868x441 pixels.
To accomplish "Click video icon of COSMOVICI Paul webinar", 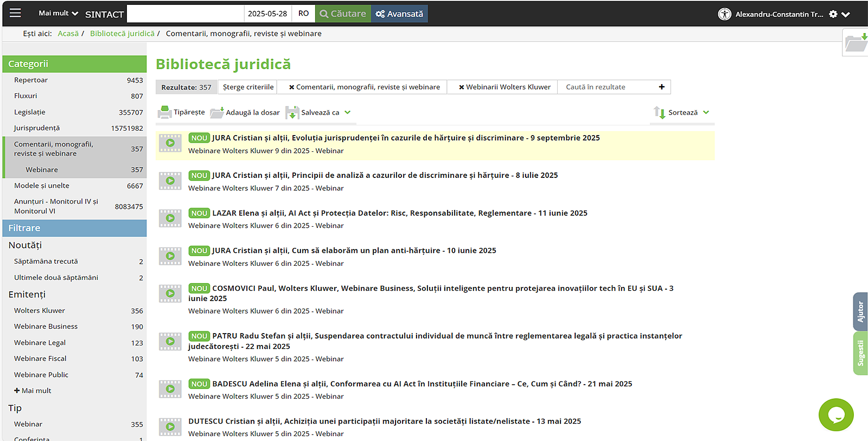I will (x=170, y=293).
